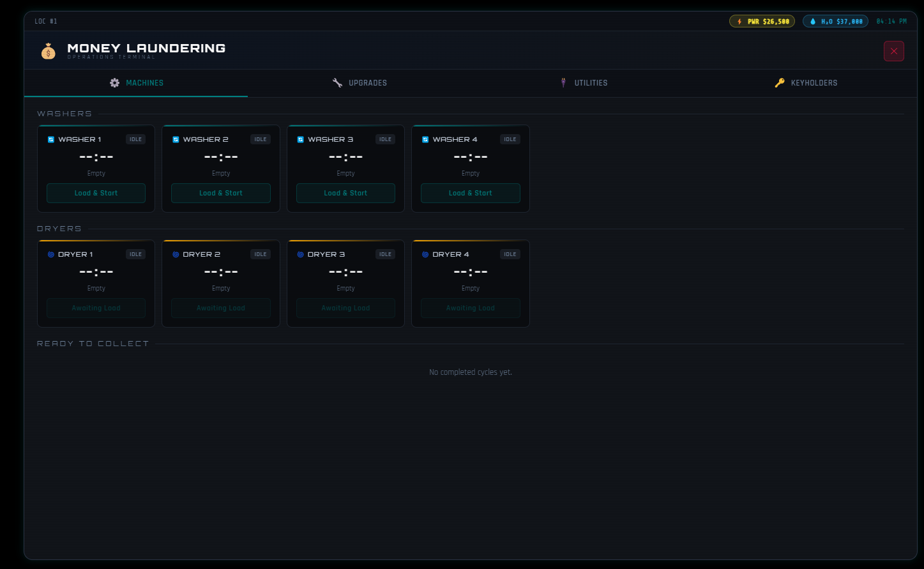Image resolution: width=924 pixels, height=569 pixels.
Task: Click the plug icon beside Utilities
Action: pyautogui.click(x=563, y=83)
